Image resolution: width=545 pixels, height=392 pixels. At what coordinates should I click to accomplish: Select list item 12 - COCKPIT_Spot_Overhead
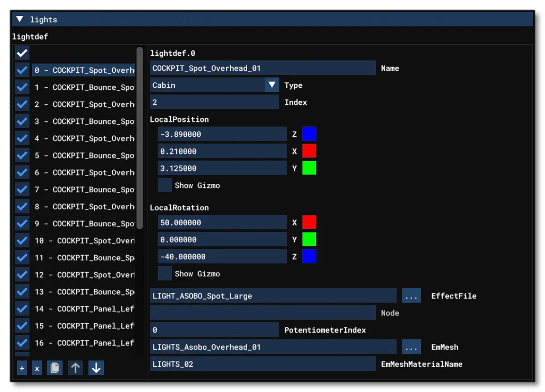83,275
